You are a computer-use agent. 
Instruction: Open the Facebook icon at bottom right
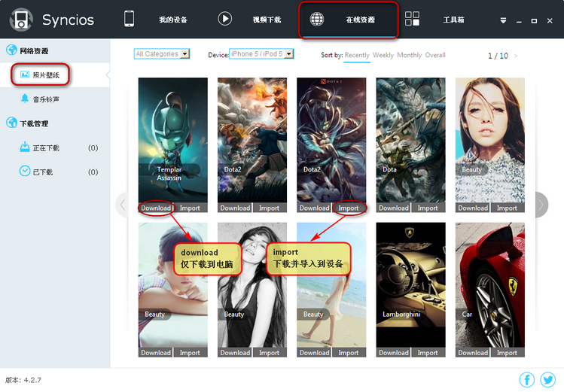point(527,380)
